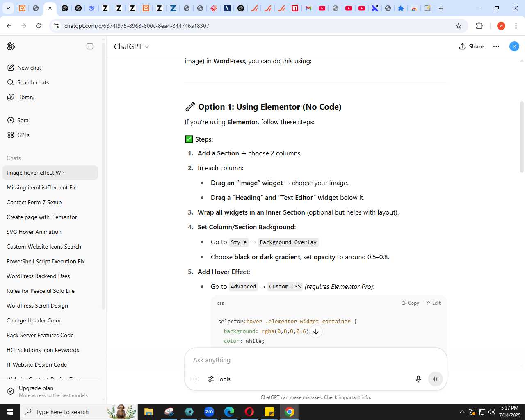
Task: Click the site information icon in address bar
Action: (56, 26)
